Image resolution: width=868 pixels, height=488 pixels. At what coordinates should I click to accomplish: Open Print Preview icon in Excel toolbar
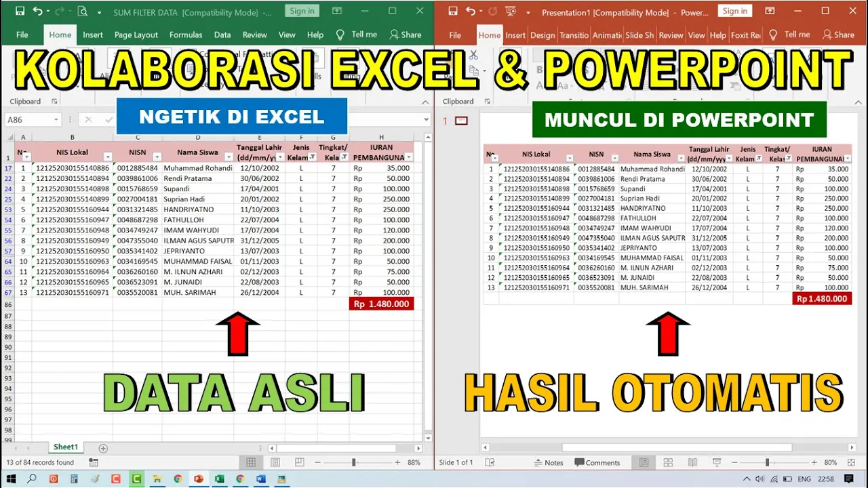pyautogui.click(x=82, y=12)
